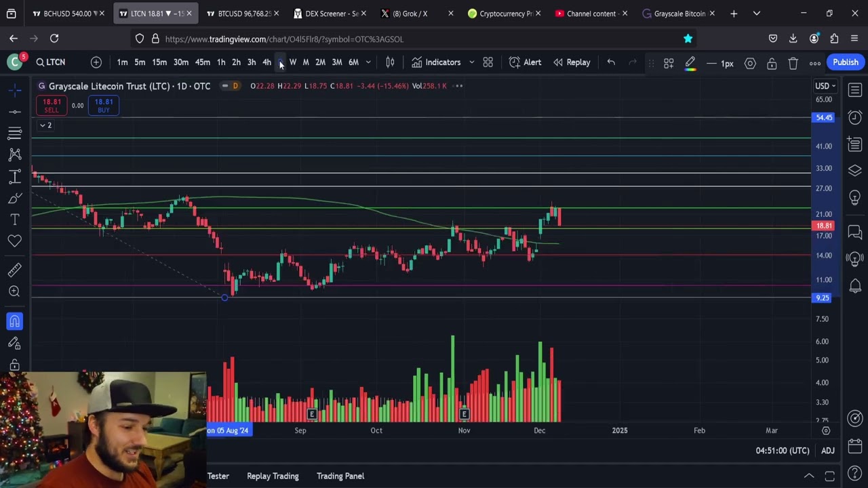Expand the timeframe interval dropdown chevron
Viewport: 868px width, 488px height.
click(x=368, y=62)
